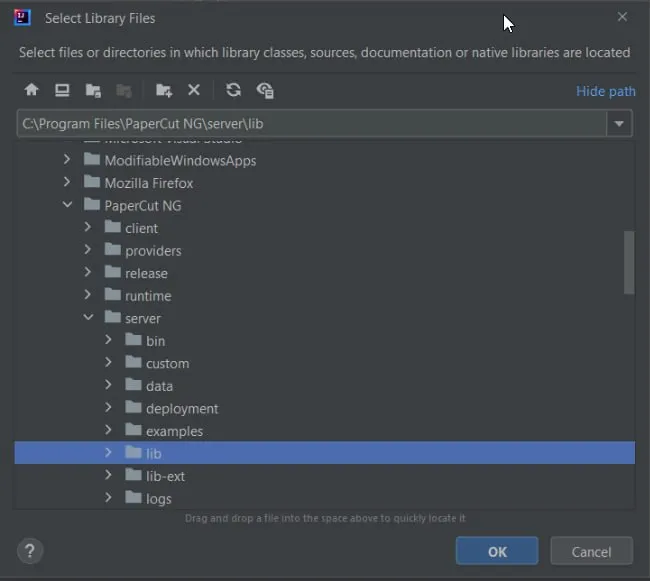This screenshot has width=650, height=581.
Task: Expand the client folder
Action: pyautogui.click(x=87, y=227)
